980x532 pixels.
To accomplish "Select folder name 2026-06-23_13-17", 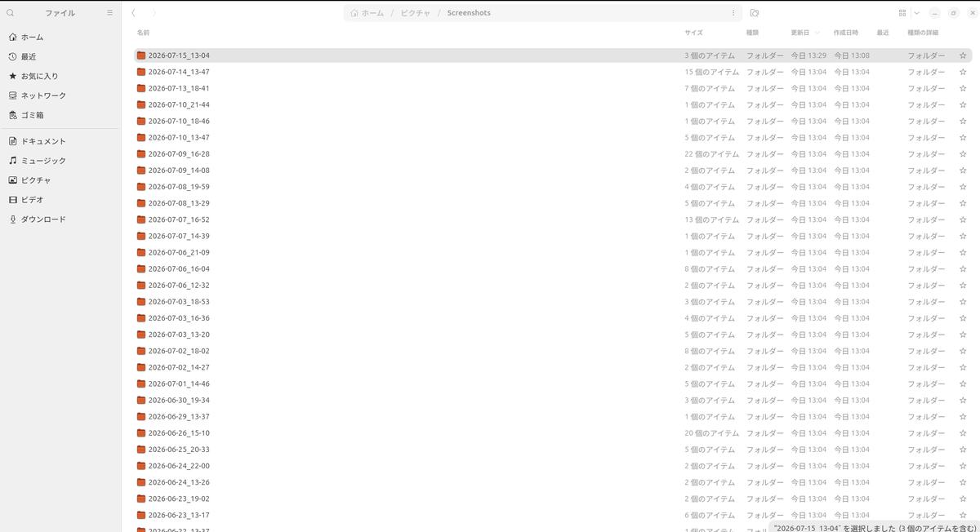I will [x=179, y=515].
